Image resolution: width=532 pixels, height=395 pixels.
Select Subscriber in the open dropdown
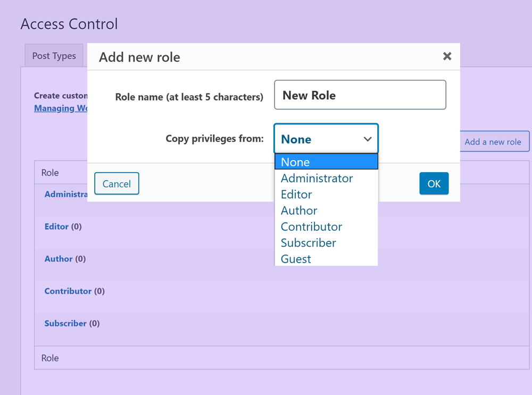click(x=309, y=242)
